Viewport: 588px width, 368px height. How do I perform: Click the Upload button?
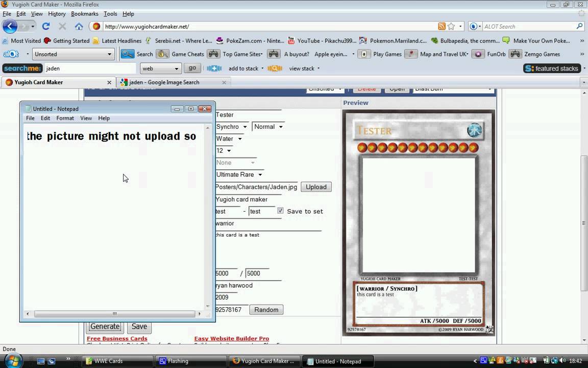[316, 187]
